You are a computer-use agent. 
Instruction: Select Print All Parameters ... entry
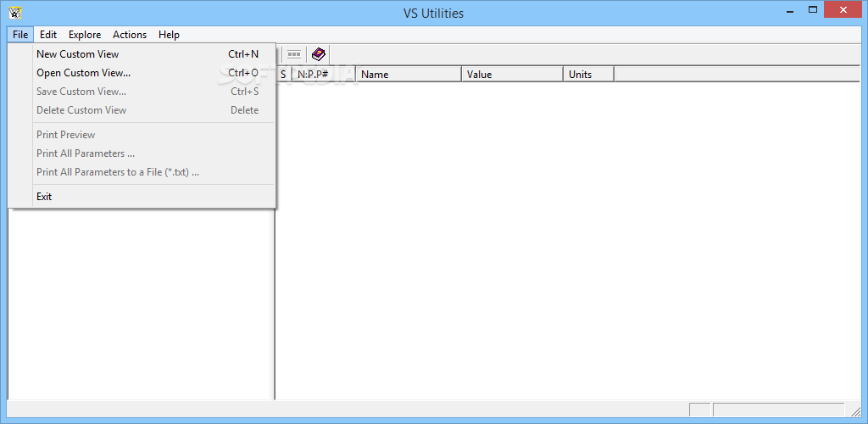142,153
